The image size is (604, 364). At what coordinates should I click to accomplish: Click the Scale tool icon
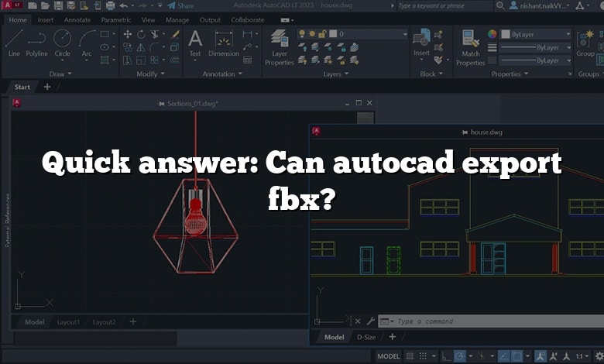point(141,60)
